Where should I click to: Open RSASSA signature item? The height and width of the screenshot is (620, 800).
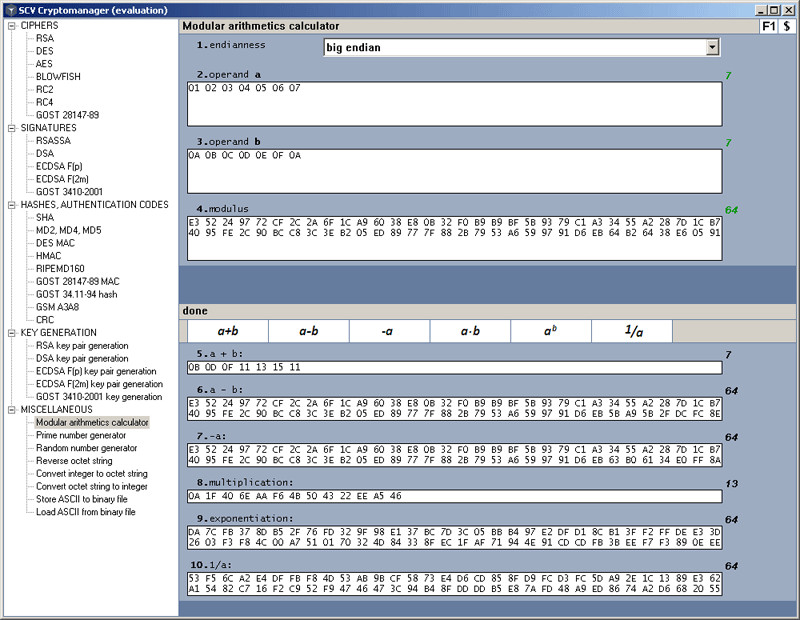(x=54, y=140)
